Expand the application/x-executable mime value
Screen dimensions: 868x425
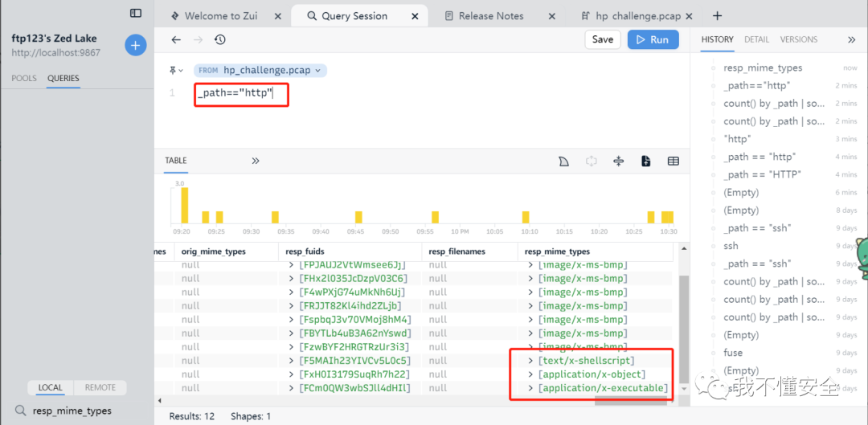tap(531, 389)
